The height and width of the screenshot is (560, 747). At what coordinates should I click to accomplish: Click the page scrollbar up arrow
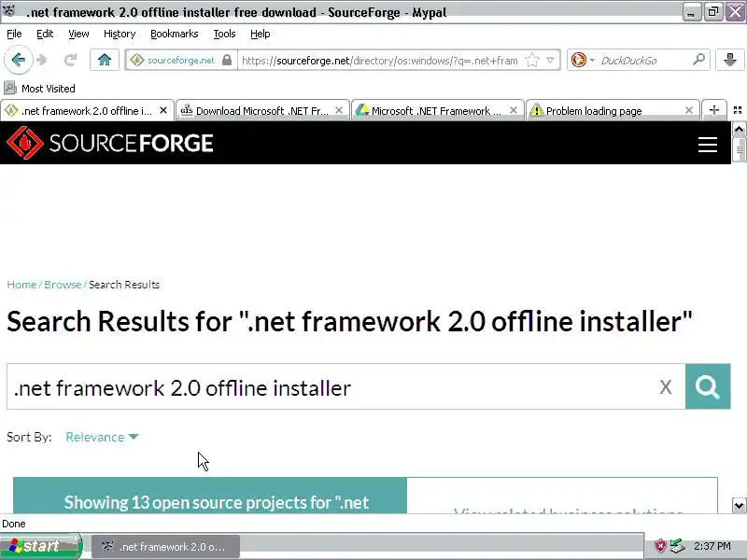[739, 129]
